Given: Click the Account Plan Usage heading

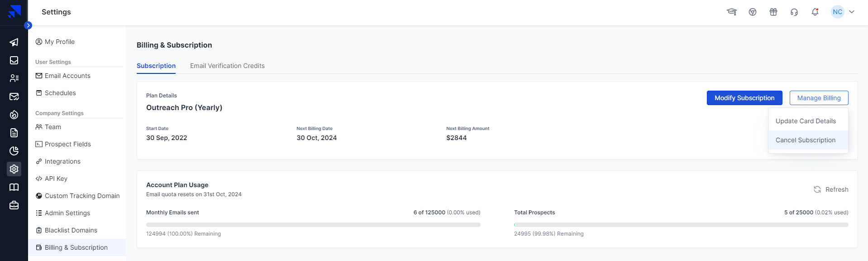Looking at the screenshot, I should point(177,185).
